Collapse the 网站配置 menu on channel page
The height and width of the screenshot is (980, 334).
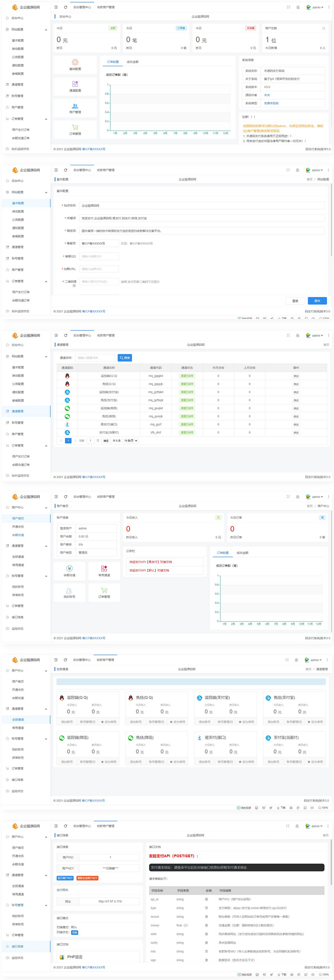pyautogui.click(x=46, y=356)
